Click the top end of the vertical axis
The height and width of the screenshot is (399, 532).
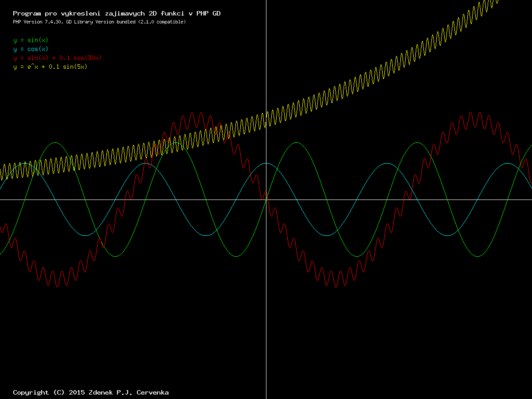(x=266, y=1)
